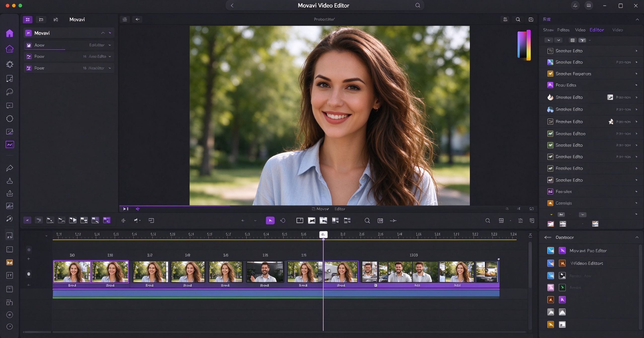Select the first woman clip in timeline
This screenshot has height=338, width=644.
click(x=72, y=272)
